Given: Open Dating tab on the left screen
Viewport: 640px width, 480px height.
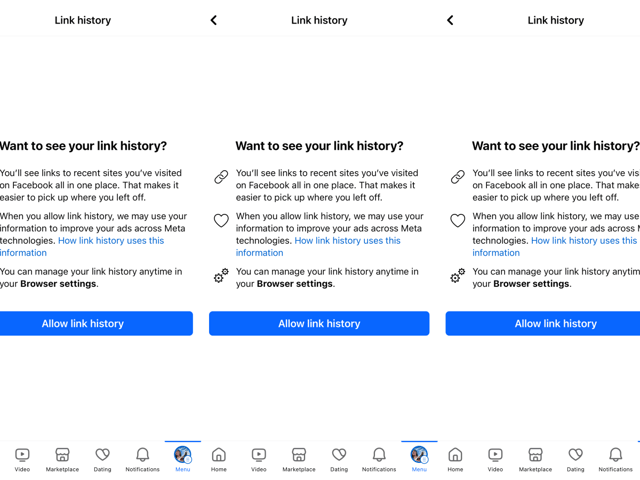Looking at the screenshot, I should pos(102,459).
